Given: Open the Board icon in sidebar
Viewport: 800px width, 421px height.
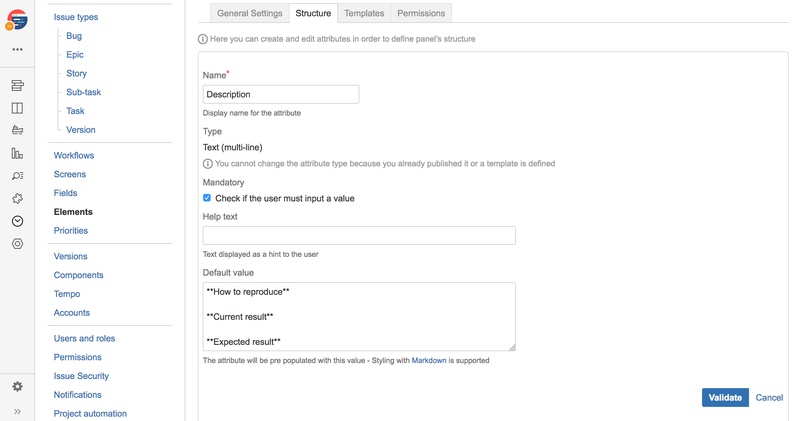Looking at the screenshot, I should coord(17,108).
